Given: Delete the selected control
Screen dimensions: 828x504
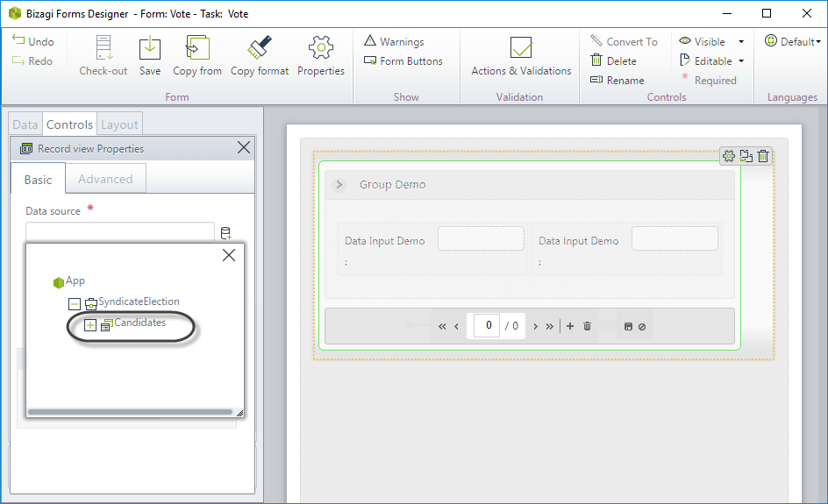Looking at the screenshot, I should point(614,61).
